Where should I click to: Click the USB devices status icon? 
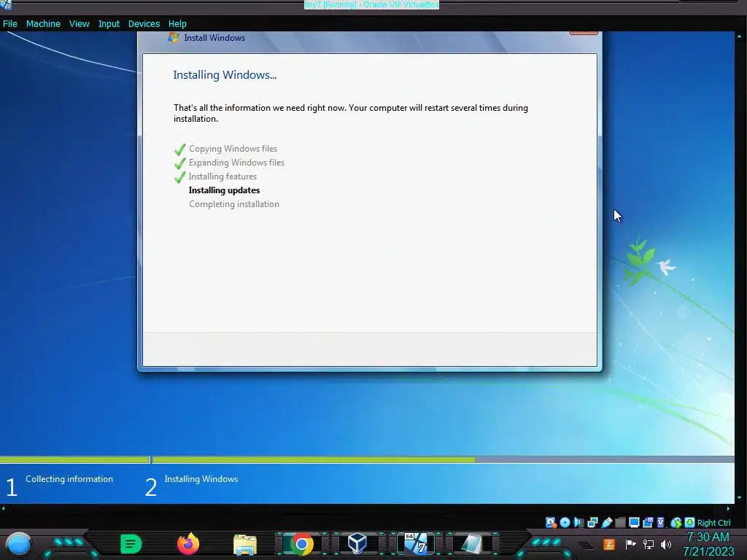click(606, 522)
